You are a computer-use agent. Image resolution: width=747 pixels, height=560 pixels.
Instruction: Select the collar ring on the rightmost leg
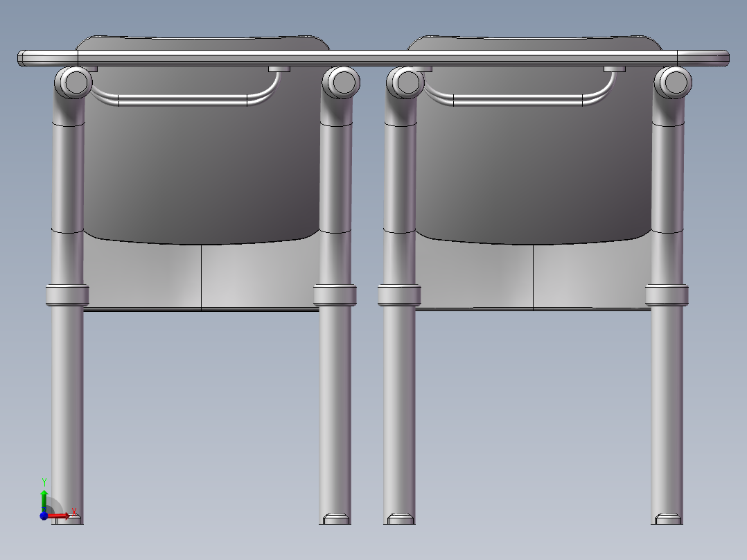[x=667, y=295]
